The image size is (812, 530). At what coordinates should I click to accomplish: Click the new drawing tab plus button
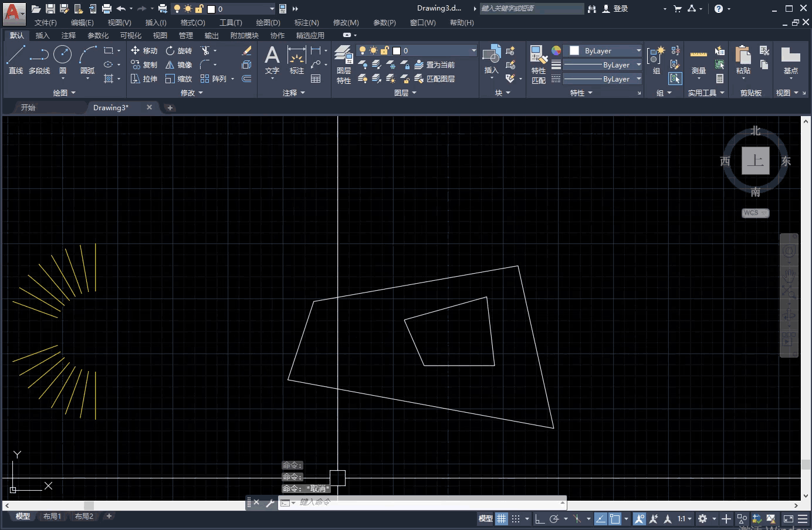[x=170, y=107]
